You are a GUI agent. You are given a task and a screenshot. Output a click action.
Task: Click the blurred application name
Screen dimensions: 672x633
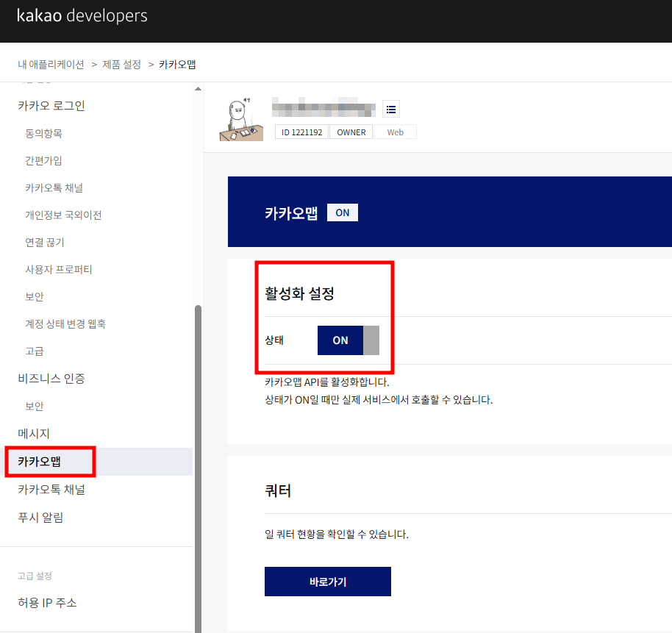click(324, 108)
